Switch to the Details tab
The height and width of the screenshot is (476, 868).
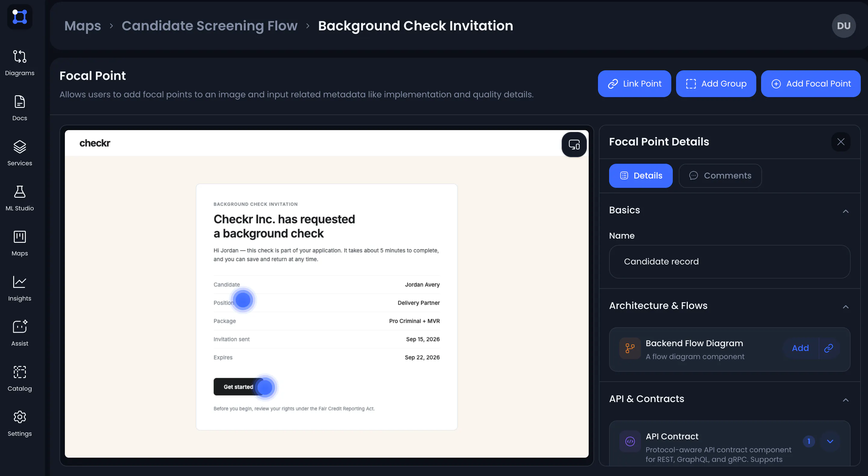[641, 175]
